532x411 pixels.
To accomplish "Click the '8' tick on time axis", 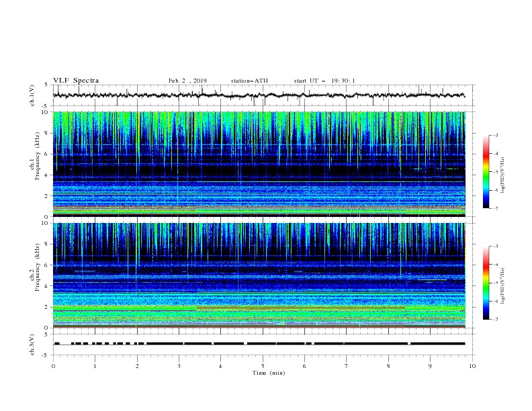I will click(x=388, y=366).
